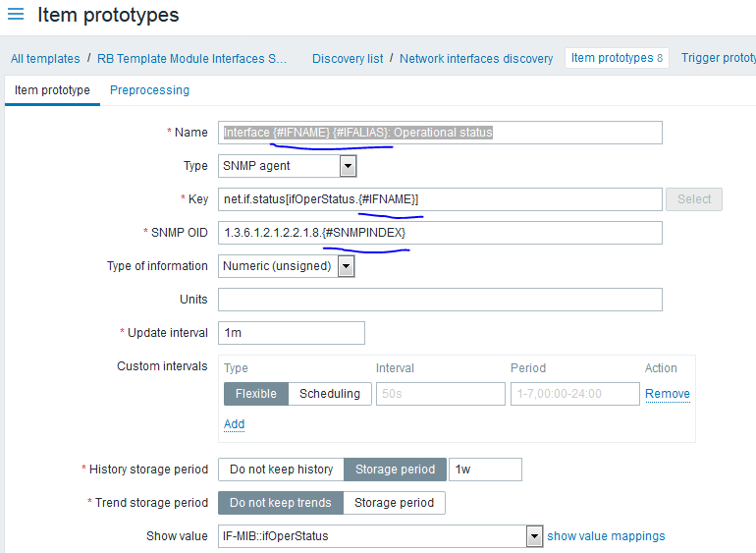Open the show value mappings link

point(606,536)
